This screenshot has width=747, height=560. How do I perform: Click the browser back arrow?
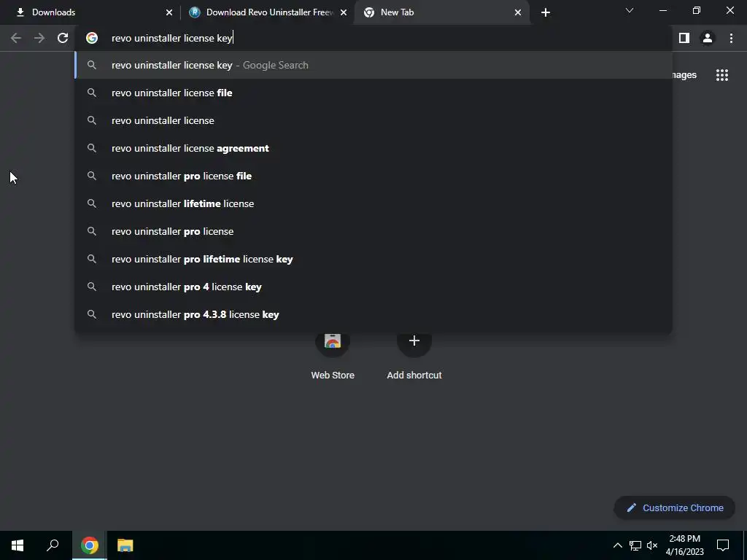pos(16,38)
